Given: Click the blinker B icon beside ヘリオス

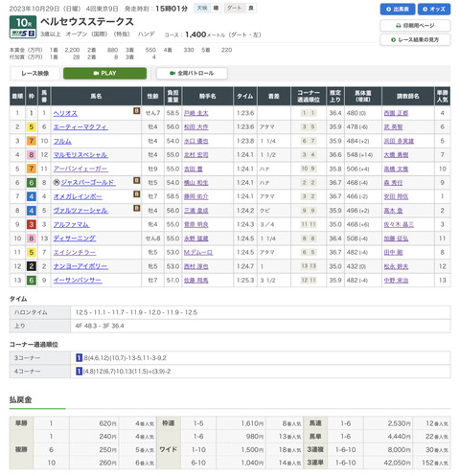Looking at the screenshot, I should [x=136, y=110].
